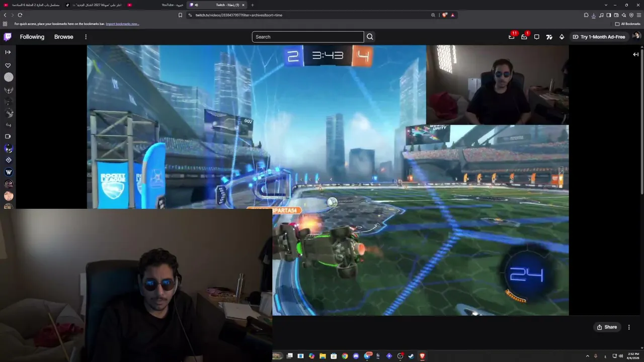Go to the Twitch home logo

[x=8, y=37]
